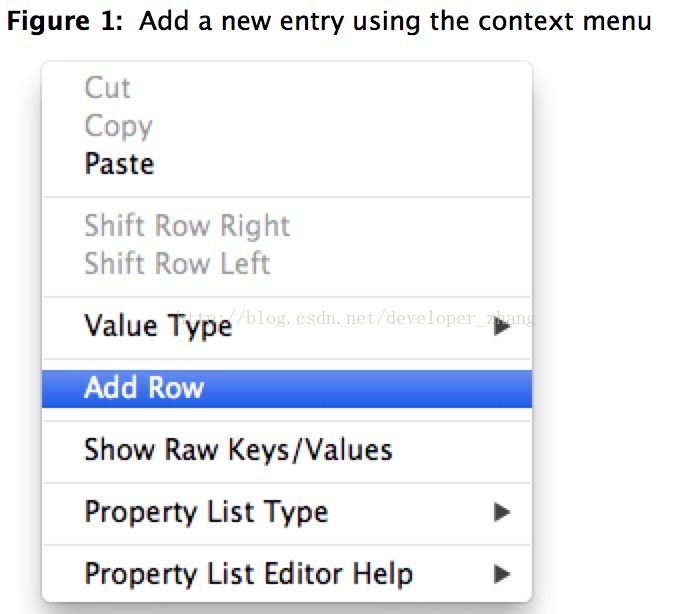
Task: Click the bold 'Figure 1:' label
Action: click(65, 21)
